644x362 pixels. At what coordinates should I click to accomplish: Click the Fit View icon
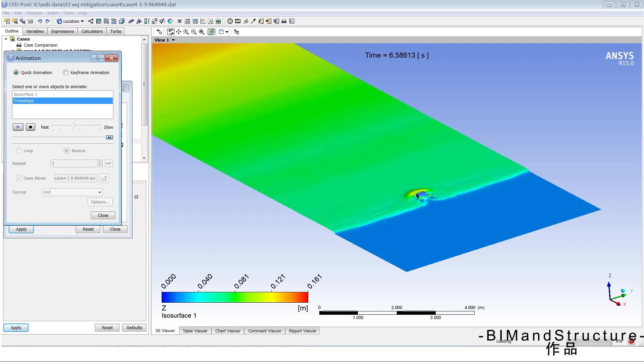[x=202, y=32]
